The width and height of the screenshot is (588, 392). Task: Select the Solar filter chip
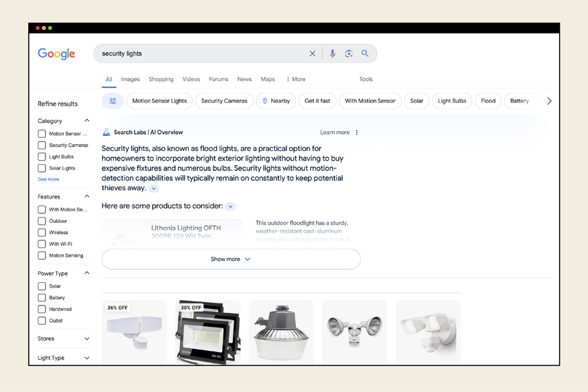(417, 101)
